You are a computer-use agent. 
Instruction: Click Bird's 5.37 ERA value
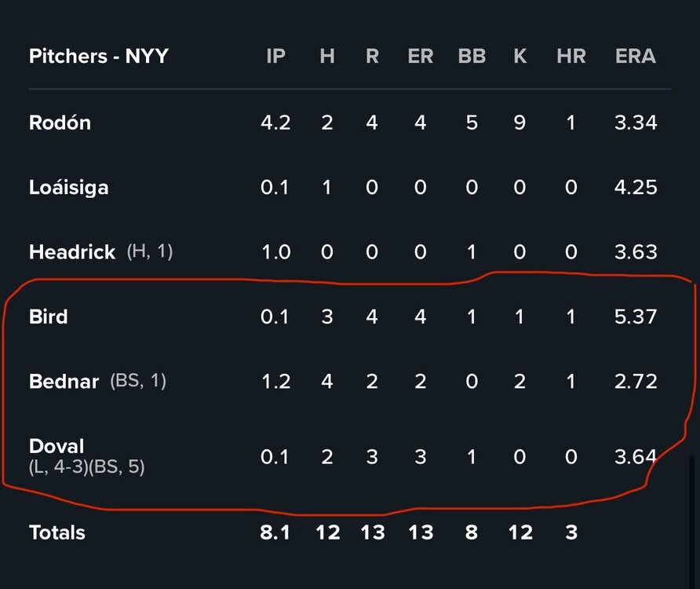point(636,316)
